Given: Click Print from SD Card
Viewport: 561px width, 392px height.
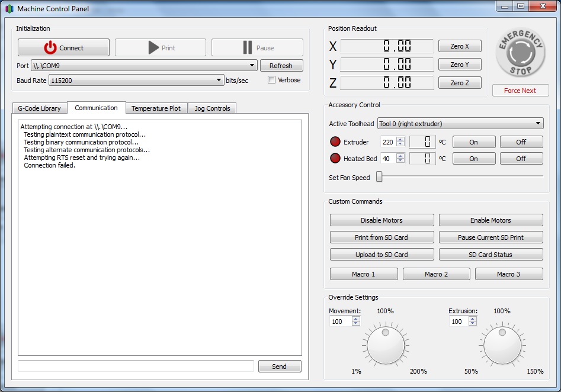Looking at the screenshot, I should tap(382, 237).
